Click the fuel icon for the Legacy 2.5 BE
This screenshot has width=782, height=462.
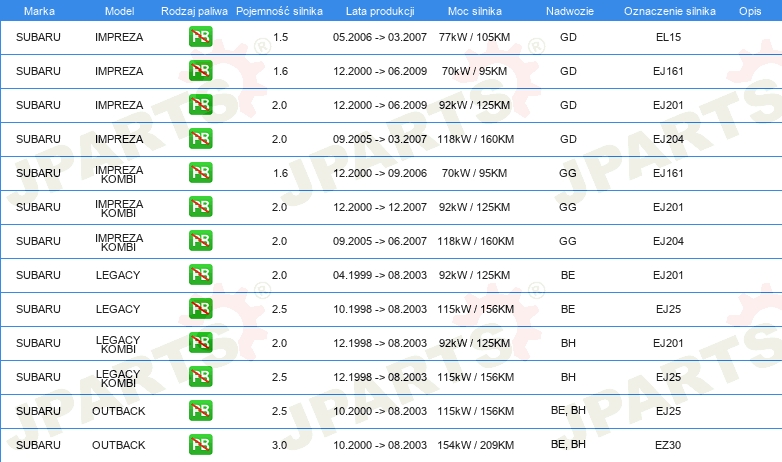[x=200, y=308]
